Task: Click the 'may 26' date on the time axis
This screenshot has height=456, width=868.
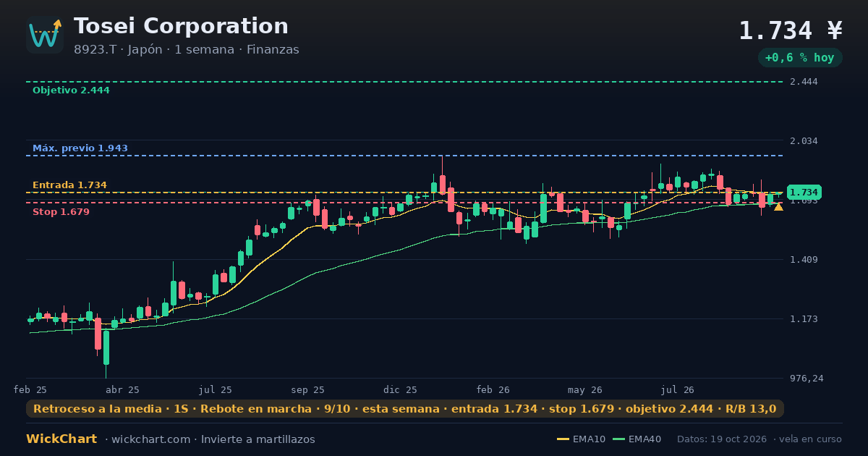Action: [586, 390]
